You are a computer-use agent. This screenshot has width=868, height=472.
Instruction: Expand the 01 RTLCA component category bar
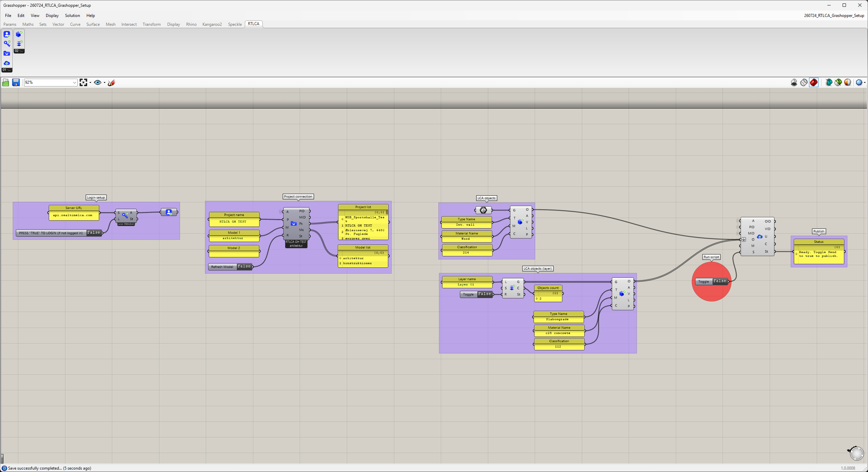coord(7,70)
